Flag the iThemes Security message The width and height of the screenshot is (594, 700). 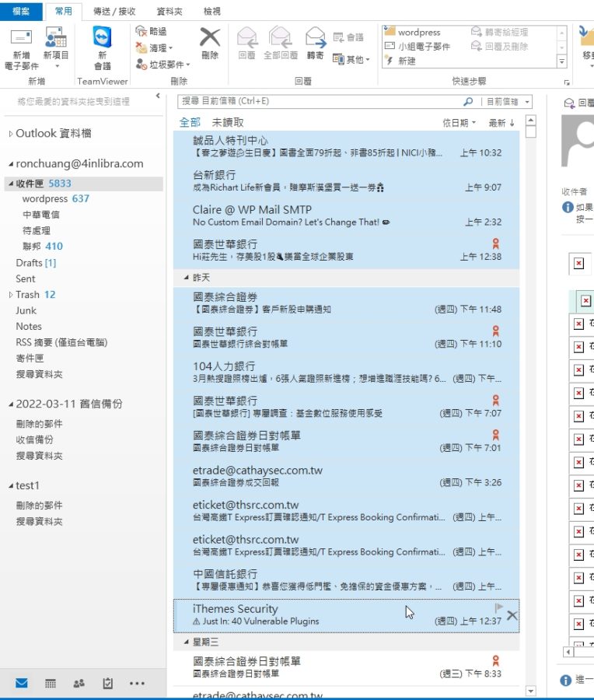click(499, 607)
